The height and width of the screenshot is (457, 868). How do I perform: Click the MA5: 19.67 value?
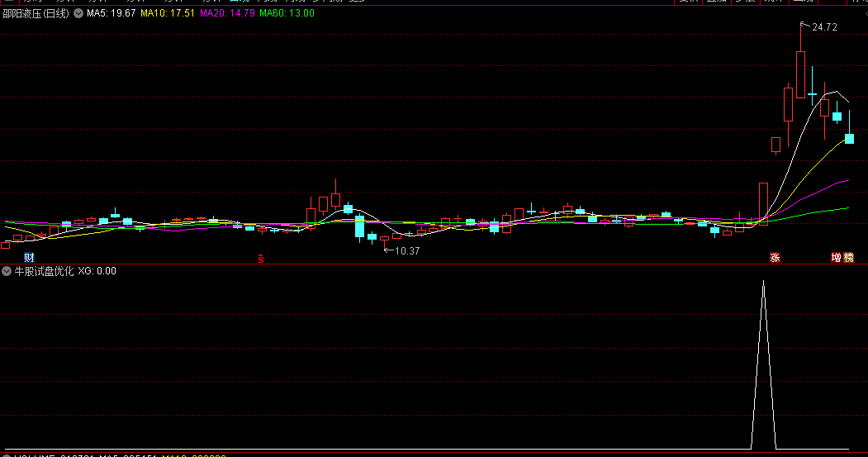(111, 13)
